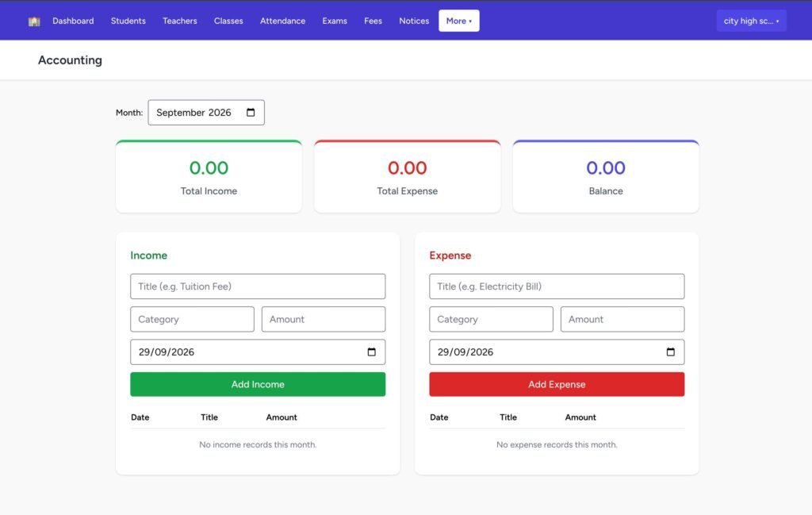812x515 pixels.
Task: Click the Amount column header in Income table
Action: click(x=282, y=417)
